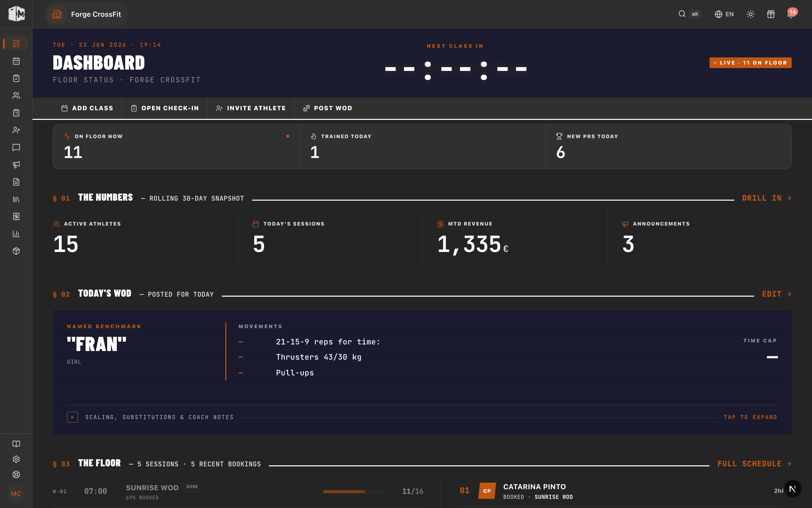Open the MC user avatar
Screen dimensions: 812x508
(x=16, y=494)
